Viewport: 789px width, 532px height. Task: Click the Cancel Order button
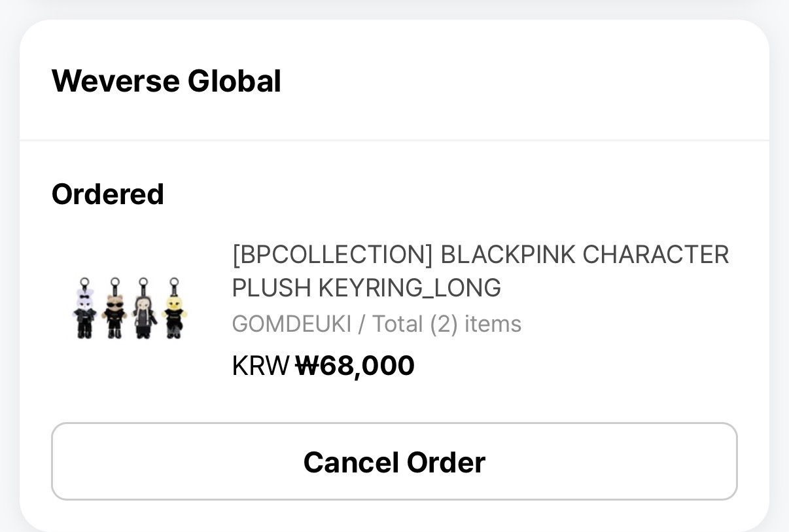tap(394, 461)
